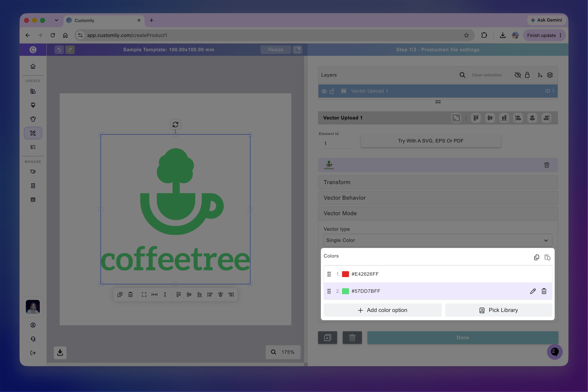Open the browser tab list chevron

click(57, 20)
